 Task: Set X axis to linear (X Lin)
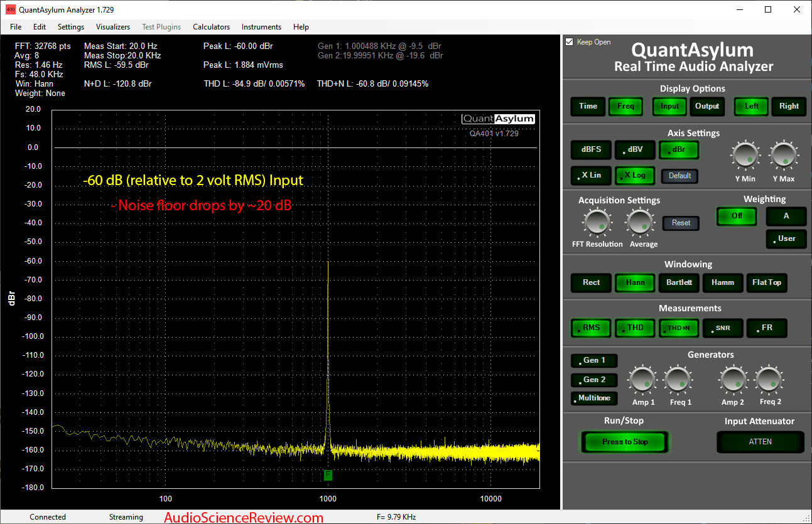pyautogui.click(x=591, y=175)
